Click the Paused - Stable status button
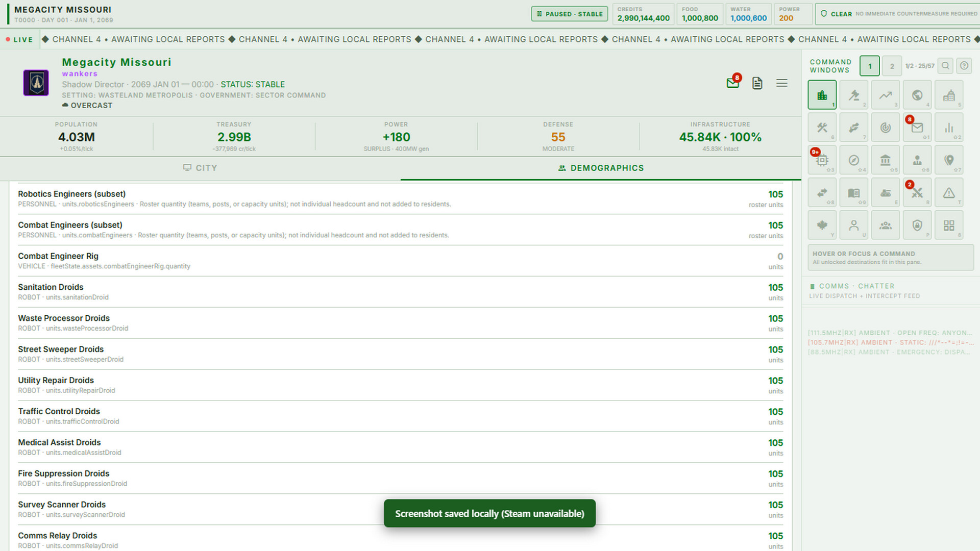 (570, 14)
